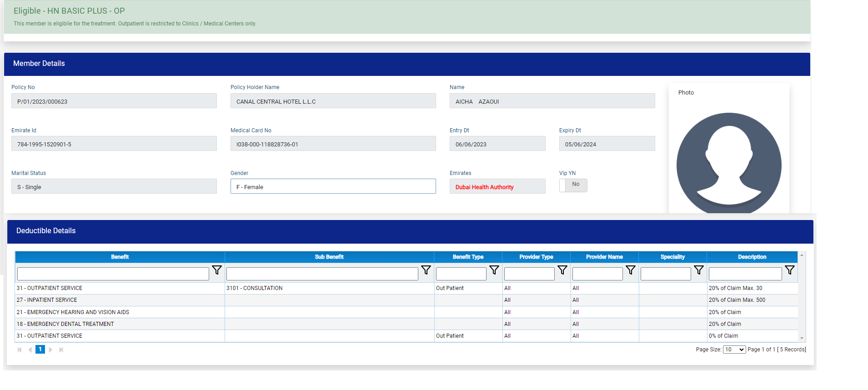868x390 pixels.
Task: Open the Benefit Type filter icon
Action: pyautogui.click(x=494, y=270)
